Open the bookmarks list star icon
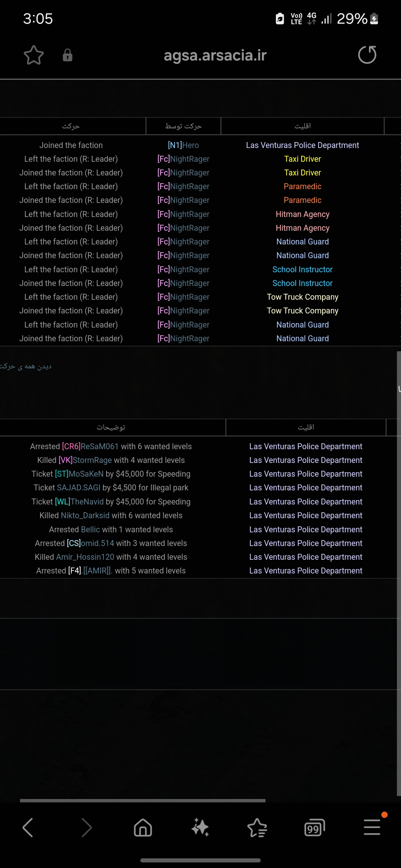The width and height of the screenshot is (401, 868). coord(257,828)
